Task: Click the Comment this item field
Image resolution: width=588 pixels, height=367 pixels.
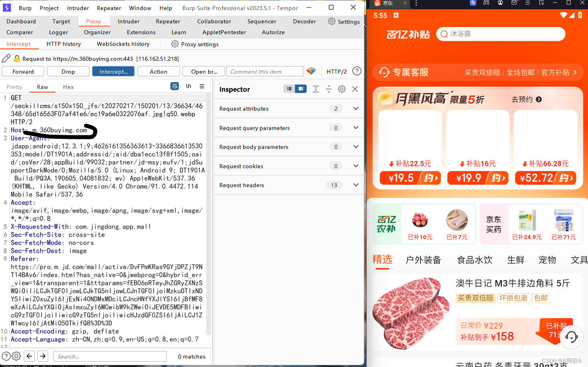Action: coord(264,71)
